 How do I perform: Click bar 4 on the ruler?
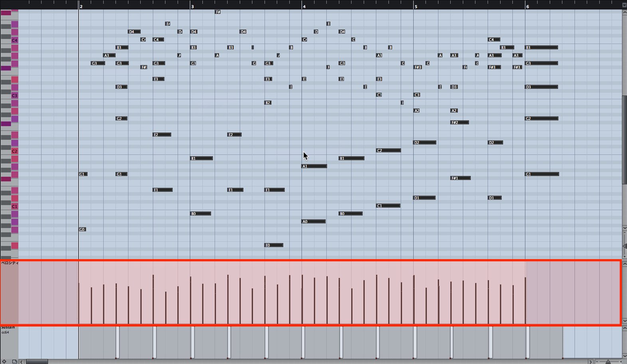[x=304, y=6]
